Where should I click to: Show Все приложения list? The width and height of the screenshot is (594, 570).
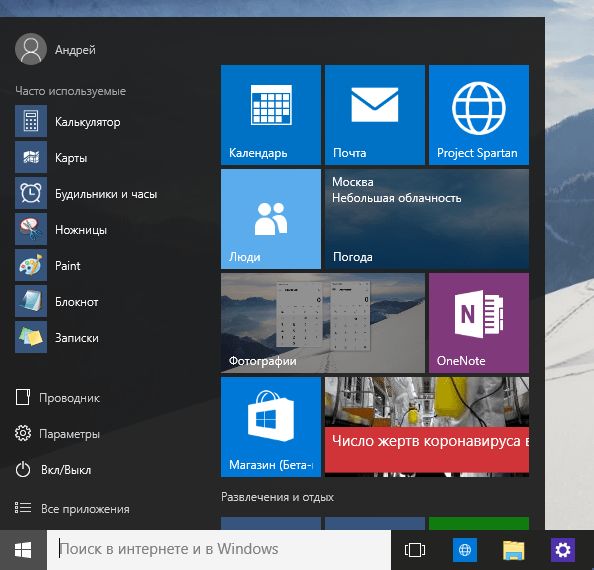(x=72, y=508)
